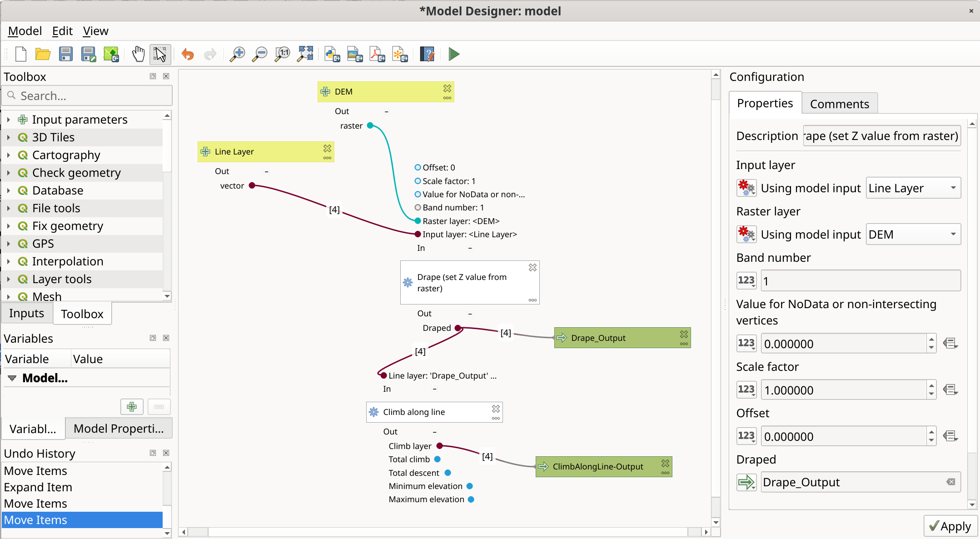Click the Run model green arrow icon
Viewport: 980px width, 539px height.
[454, 54]
